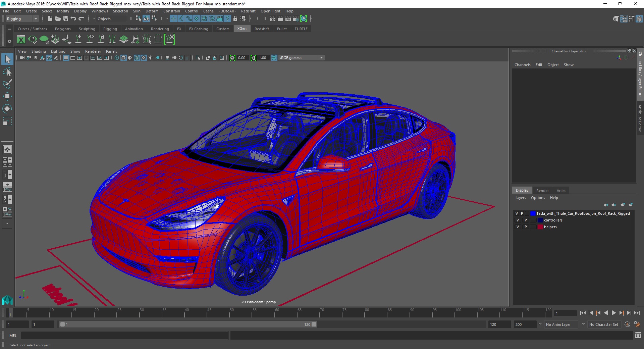
Task: Switch to Polygons shelf tab
Action: [63, 29]
